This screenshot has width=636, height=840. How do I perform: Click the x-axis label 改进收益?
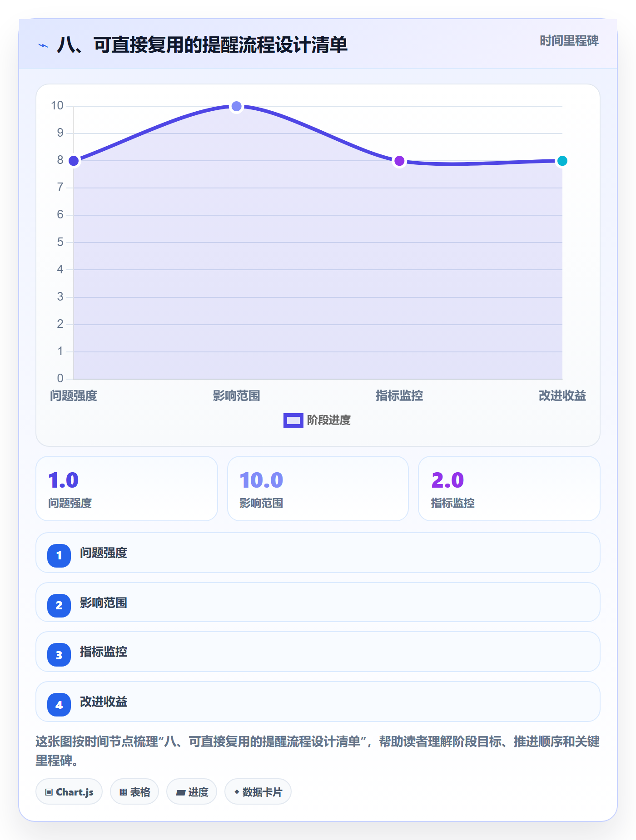(x=562, y=396)
